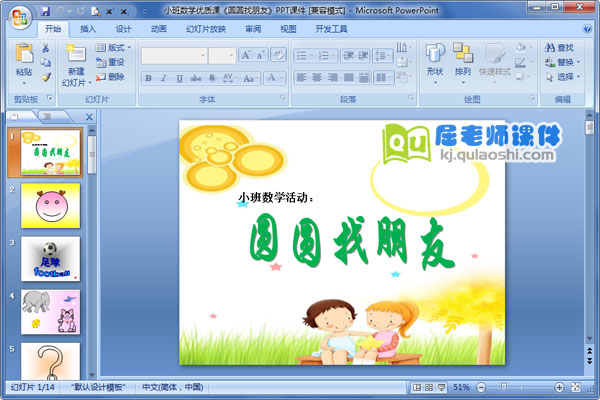
Task: Insert Shapes (形状) from drawing group
Action: coord(435,53)
